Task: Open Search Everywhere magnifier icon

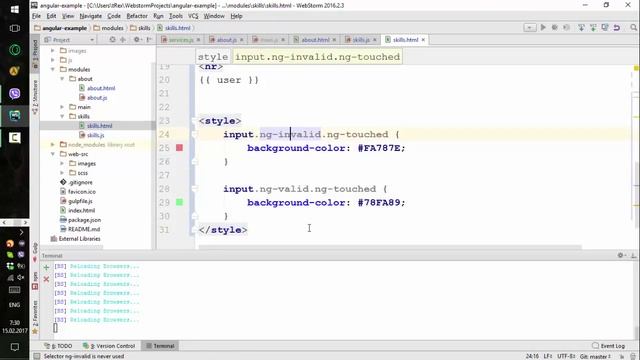Action: click(x=633, y=27)
